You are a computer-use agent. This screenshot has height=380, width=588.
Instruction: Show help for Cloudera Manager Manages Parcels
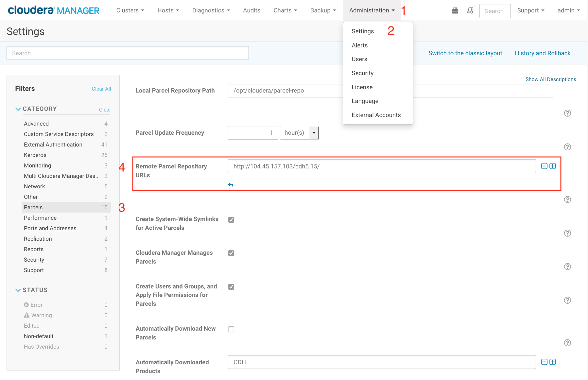pos(567,267)
